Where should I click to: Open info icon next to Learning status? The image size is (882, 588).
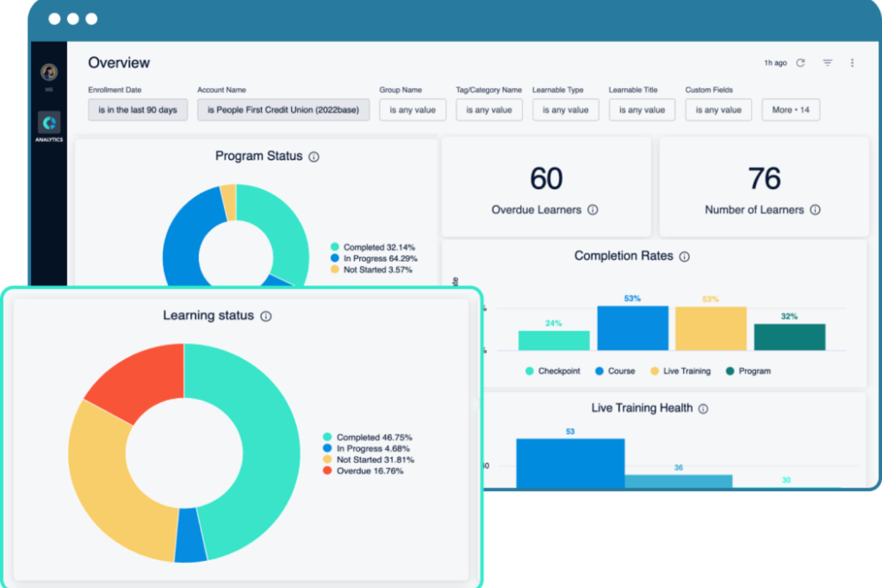pyautogui.click(x=266, y=316)
